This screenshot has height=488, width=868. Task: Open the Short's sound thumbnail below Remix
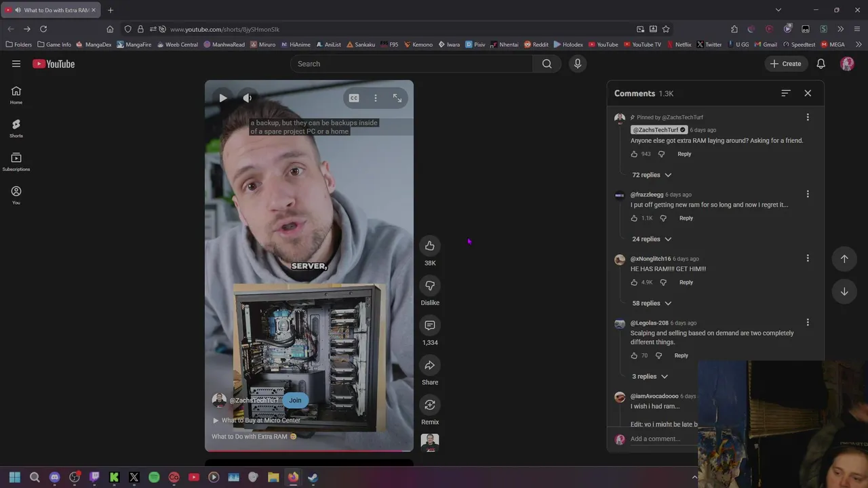430,443
